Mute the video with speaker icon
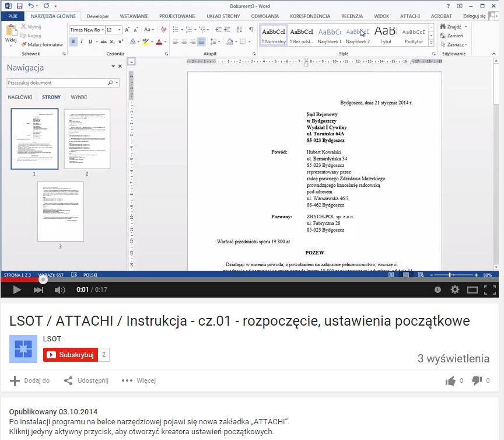Image resolution: width=504 pixels, height=440 pixels. click(x=60, y=290)
